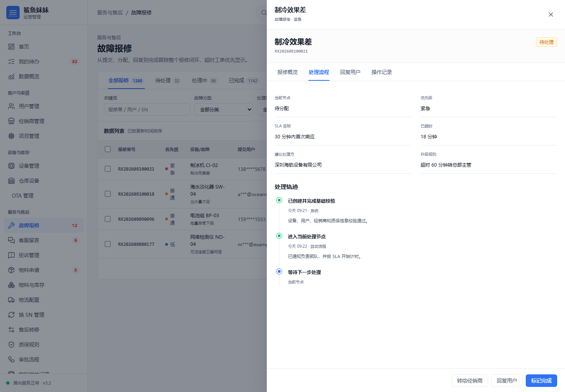Screen dimensions: 565x392
Task: Click warehouse devices icon (仓库设备)
Action: (11, 181)
